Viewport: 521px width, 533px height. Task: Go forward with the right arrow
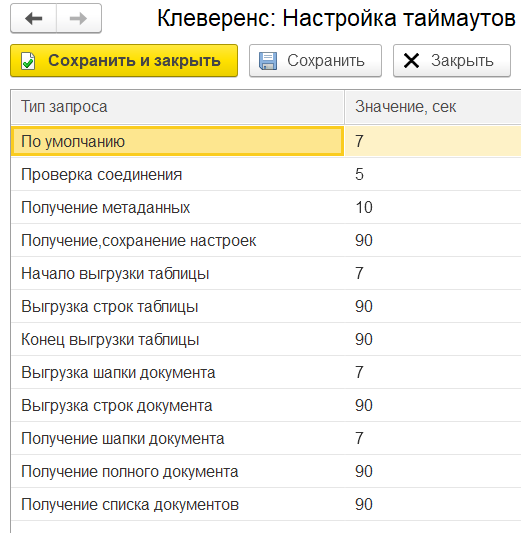coord(79,18)
